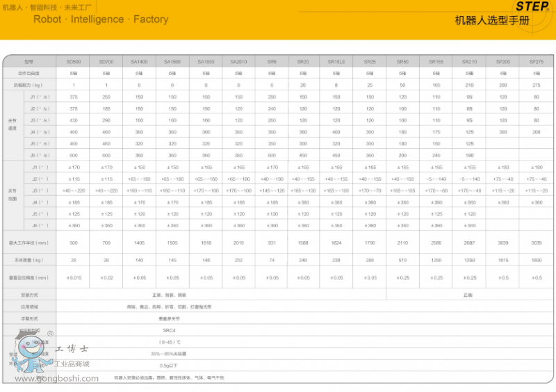
Task: Pick the SP275 model column header
Action: tap(537, 61)
